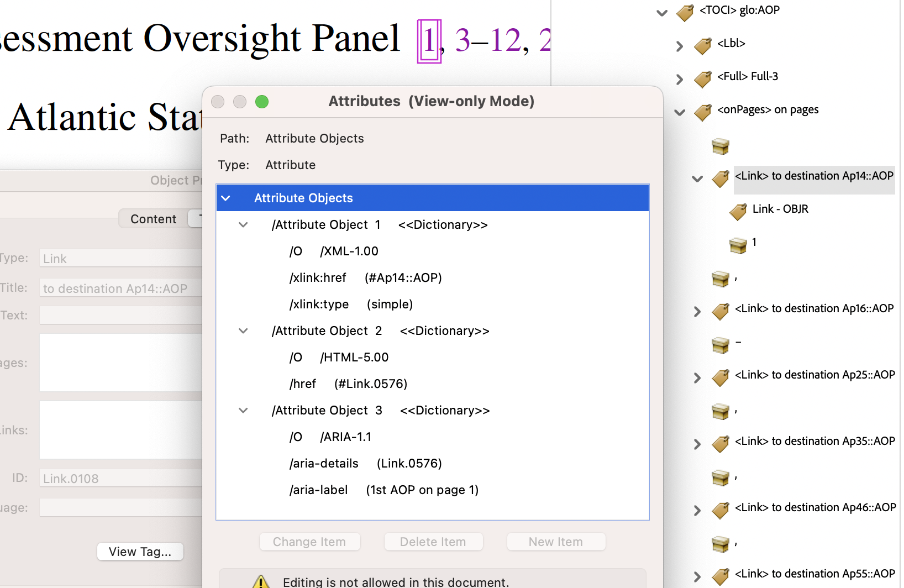The image size is (904, 588).
Task: Collapse Attribute Object 3 dictionary
Action: click(243, 411)
